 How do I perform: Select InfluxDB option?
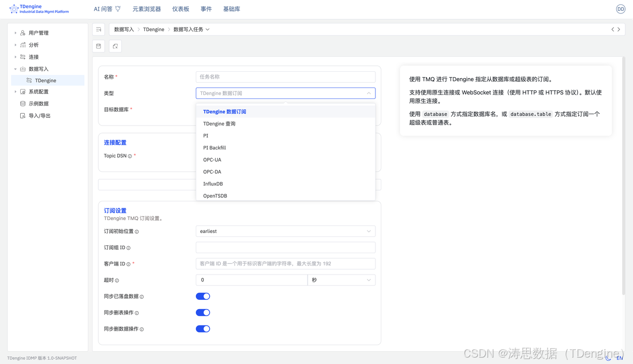pos(285,184)
